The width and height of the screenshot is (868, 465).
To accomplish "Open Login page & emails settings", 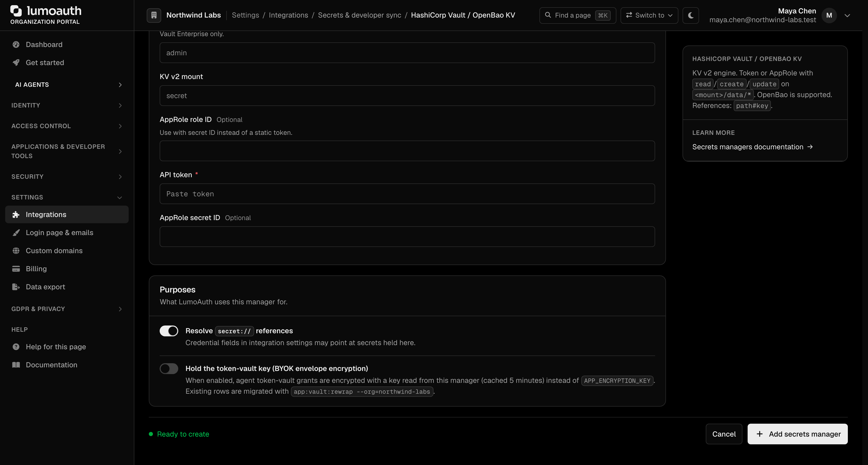I will coord(67,233).
